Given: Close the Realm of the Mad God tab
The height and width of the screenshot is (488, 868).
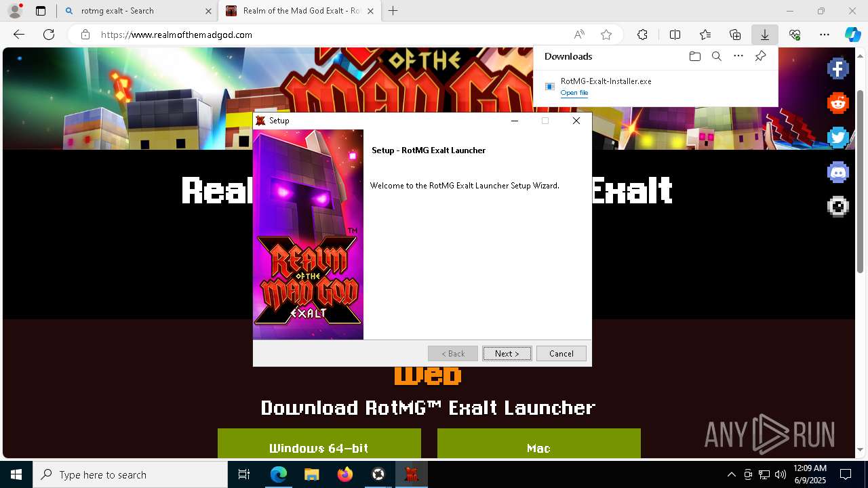Looking at the screenshot, I should coord(372,11).
